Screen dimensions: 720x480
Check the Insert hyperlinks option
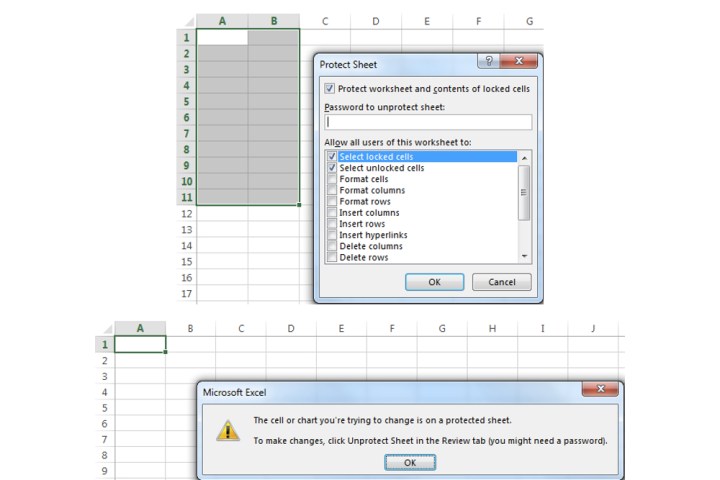pos(333,235)
